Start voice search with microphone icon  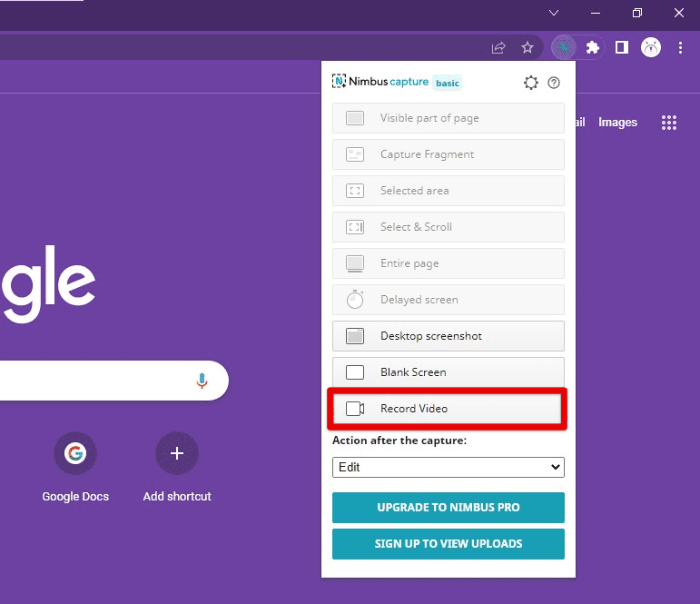[202, 381]
